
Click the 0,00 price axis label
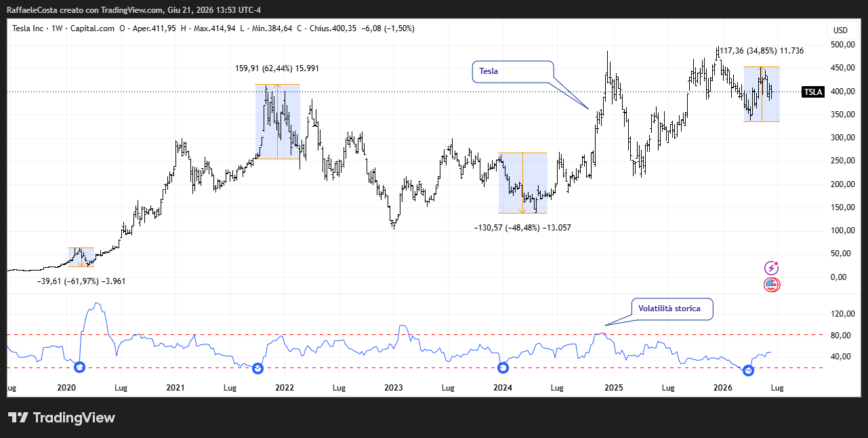click(x=839, y=277)
